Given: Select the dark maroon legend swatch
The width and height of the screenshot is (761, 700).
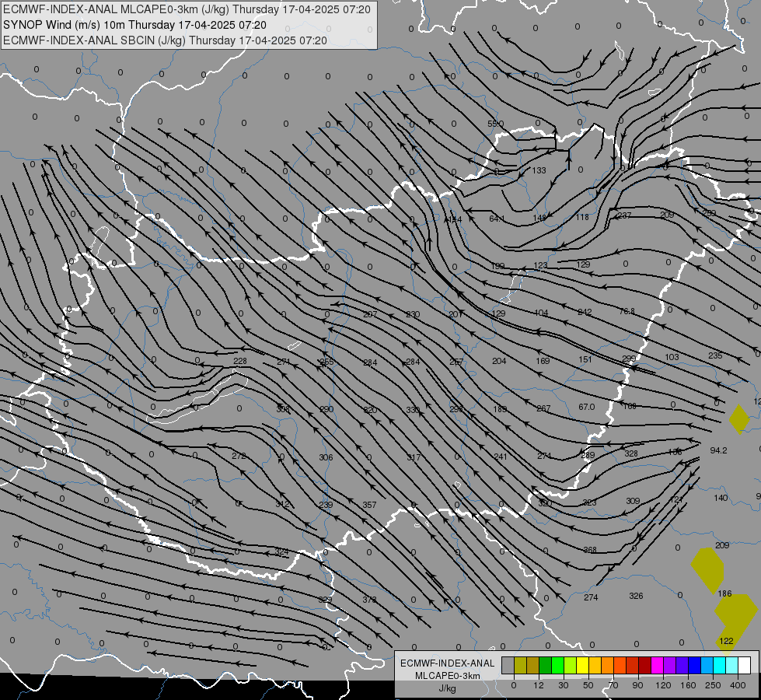Looking at the screenshot, I should click(x=644, y=665).
